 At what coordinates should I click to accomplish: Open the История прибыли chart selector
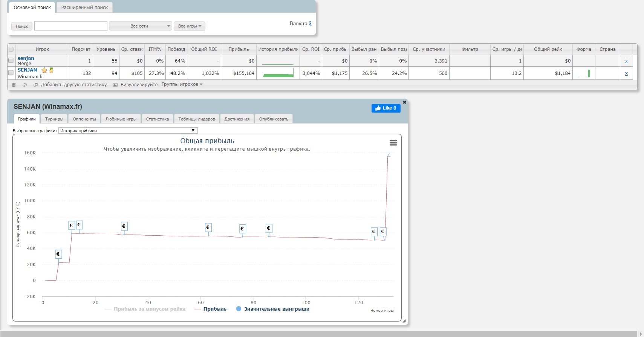(x=128, y=131)
